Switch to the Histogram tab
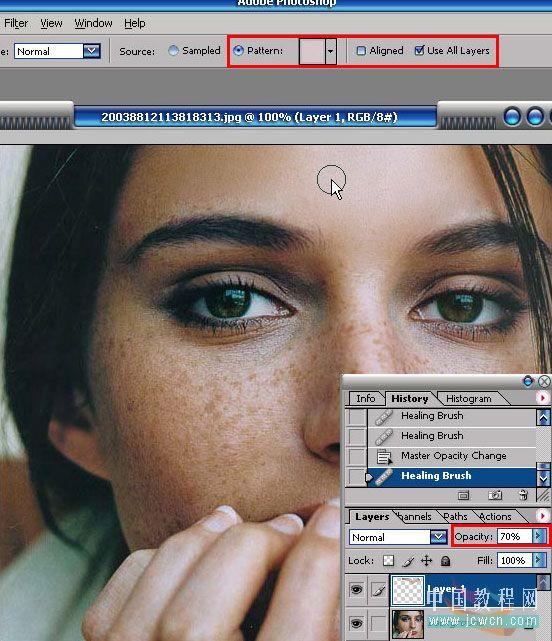 pos(469,398)
